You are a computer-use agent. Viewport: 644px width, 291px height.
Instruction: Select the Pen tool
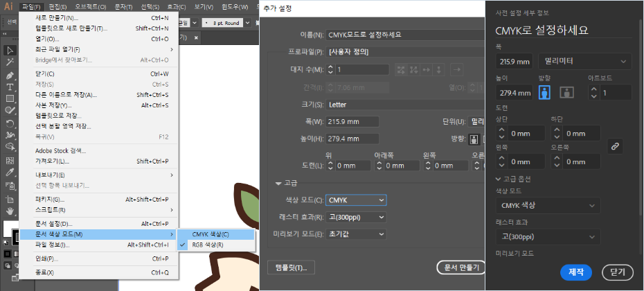(10, 76)
